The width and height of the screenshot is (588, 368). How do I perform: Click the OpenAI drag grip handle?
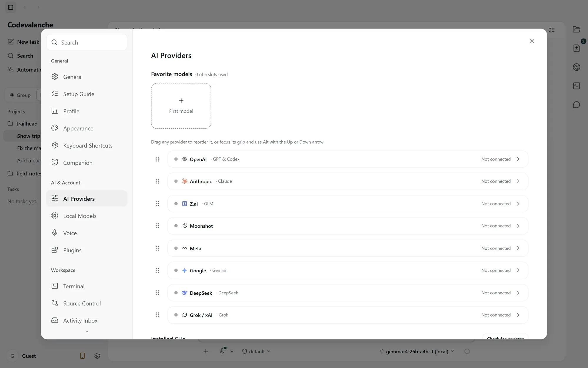pos(158,159)
